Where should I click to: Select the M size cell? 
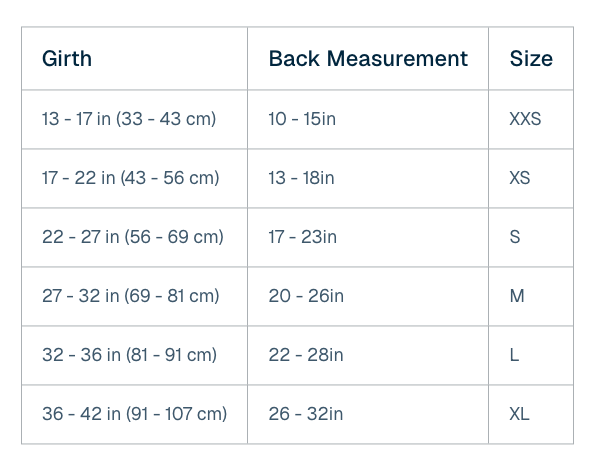[x=531, y=296]
